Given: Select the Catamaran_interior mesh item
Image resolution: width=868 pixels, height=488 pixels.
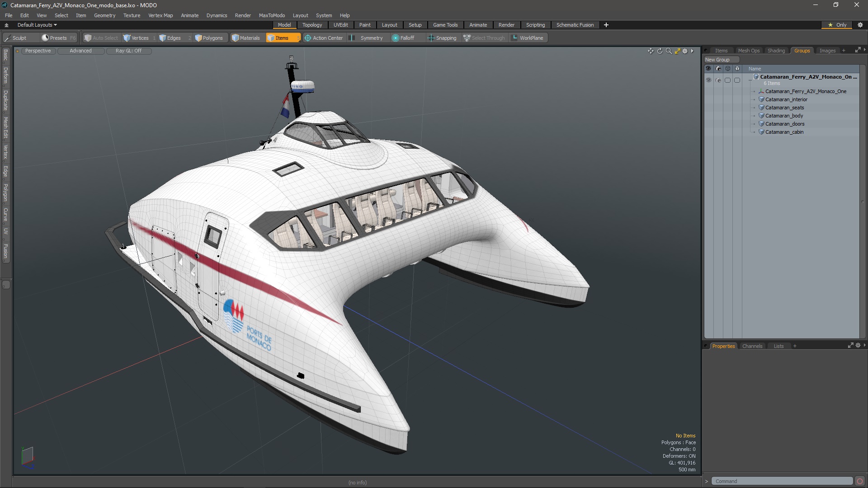Looking at the screenshot, I should (786, 99).
